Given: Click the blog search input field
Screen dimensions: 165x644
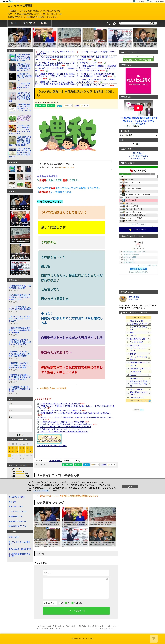Looking at the screenshot, I should [x=134, y=23].
